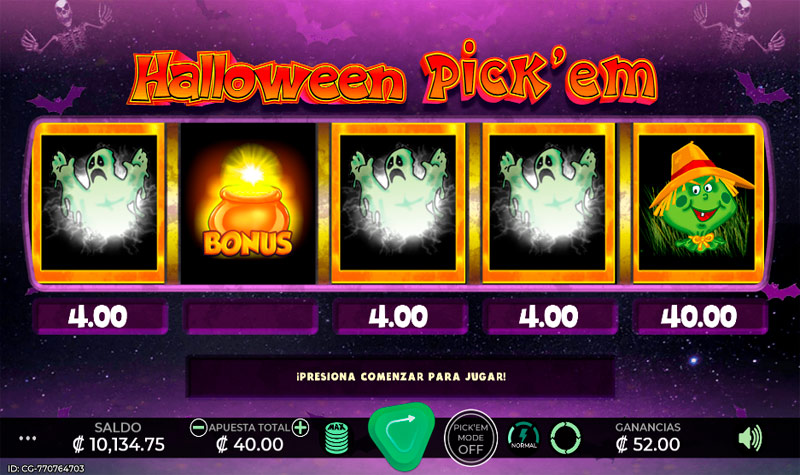This screenshot has width=800, height=475.
Task: Enable autoplay with circular arrows icon
Action: 566,438
